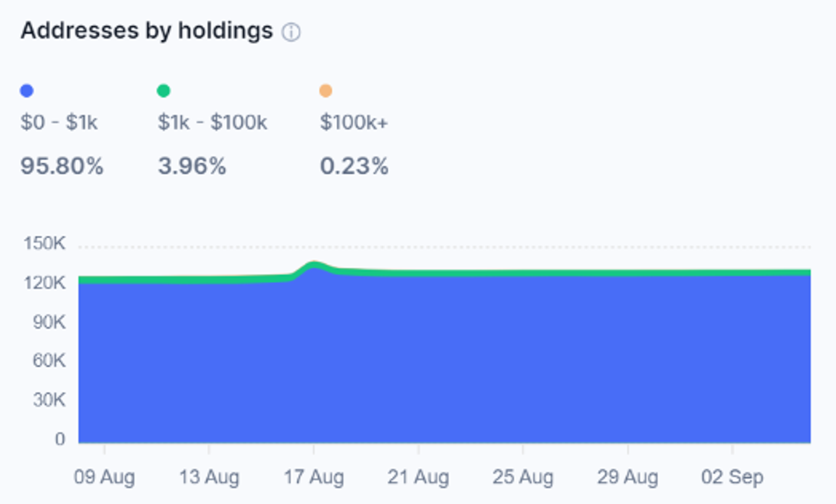The image size is (836, 504).
Task: Select the 0.23% value
Action: [354, 166]
